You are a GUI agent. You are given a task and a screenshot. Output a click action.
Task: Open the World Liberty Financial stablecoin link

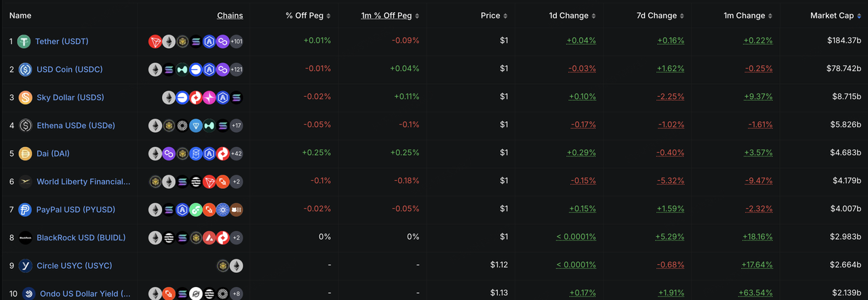pyautogui.click(x=83, y=181)
